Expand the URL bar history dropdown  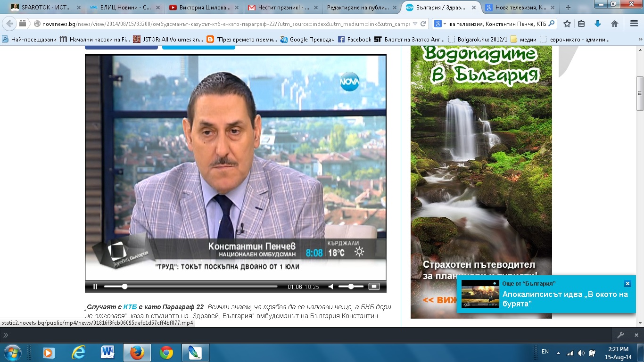point(415,24)
